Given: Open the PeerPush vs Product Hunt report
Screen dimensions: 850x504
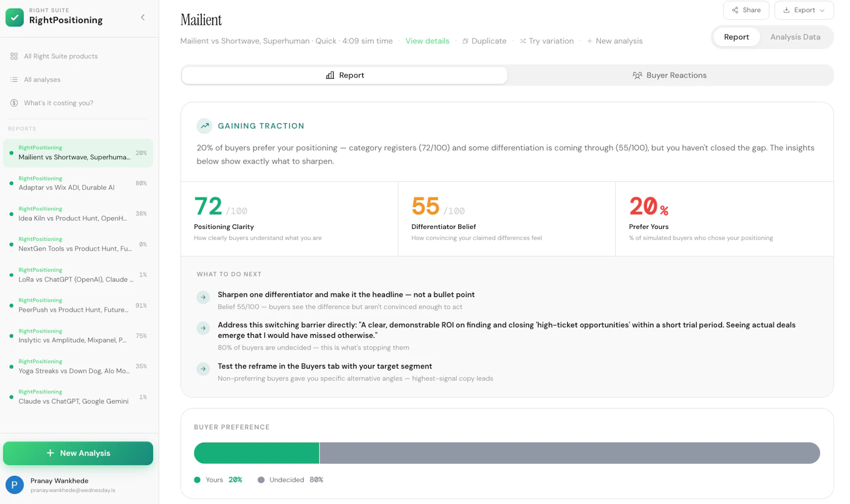Looking at the screenshot, I should [78, 305].
